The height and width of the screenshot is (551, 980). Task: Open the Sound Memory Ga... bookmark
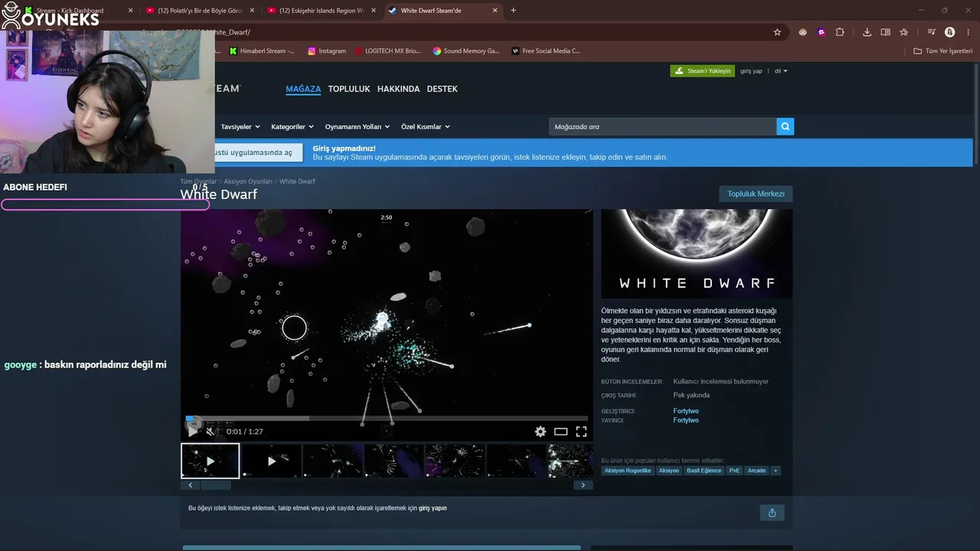pos(465,51)
